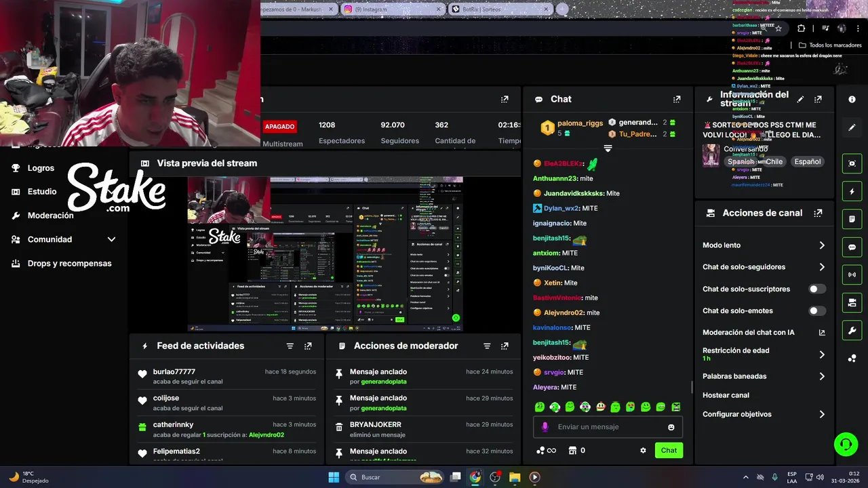Viewport: 868px width, 488px height.
Task: Open Chrome from the taskbar
Action: point(475,477)
